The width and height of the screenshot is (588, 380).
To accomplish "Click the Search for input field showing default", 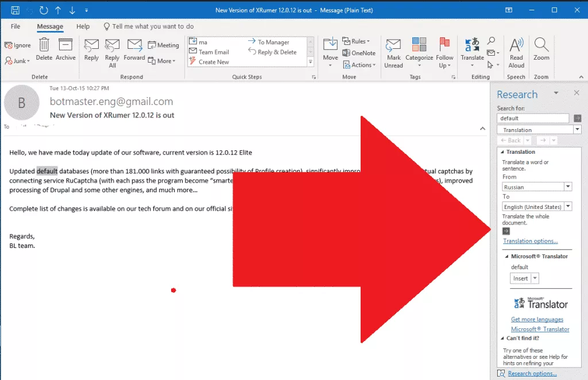I will (532, 118).
